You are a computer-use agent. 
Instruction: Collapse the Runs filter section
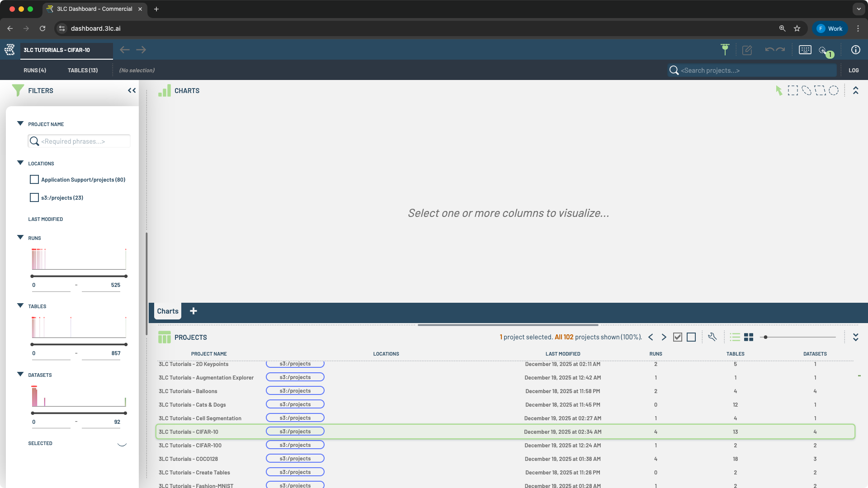tap(20, 238)
